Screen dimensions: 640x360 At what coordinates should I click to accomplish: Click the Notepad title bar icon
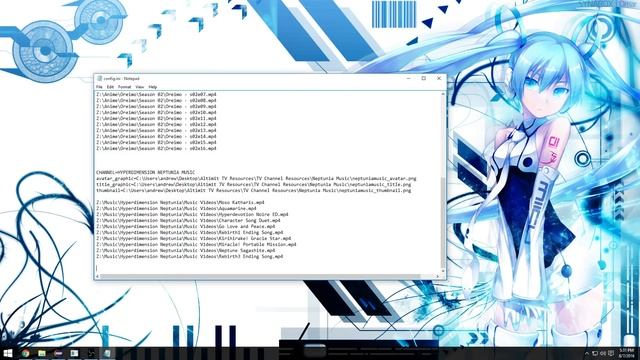[x=99, y=78]
